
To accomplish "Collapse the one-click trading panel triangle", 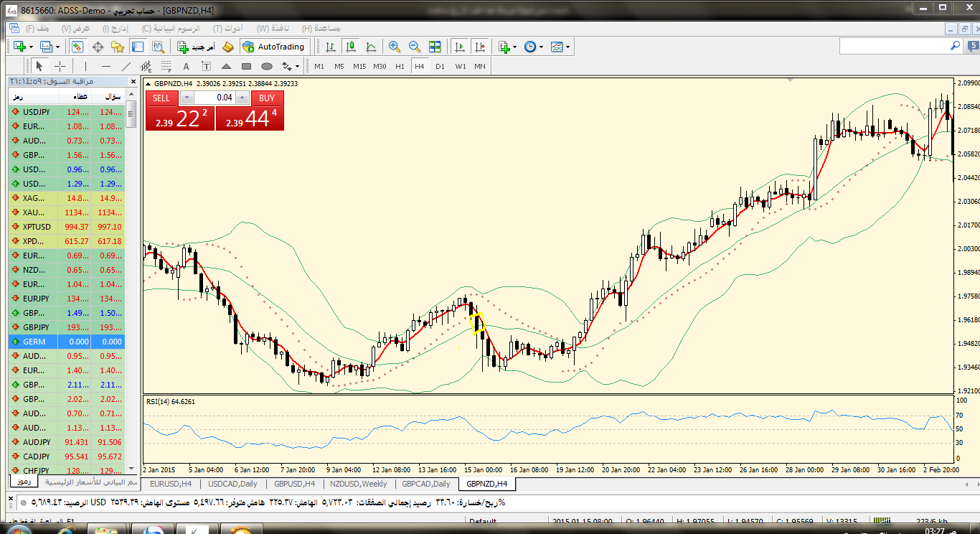I will pyautogui.click(x=149, y=83).
